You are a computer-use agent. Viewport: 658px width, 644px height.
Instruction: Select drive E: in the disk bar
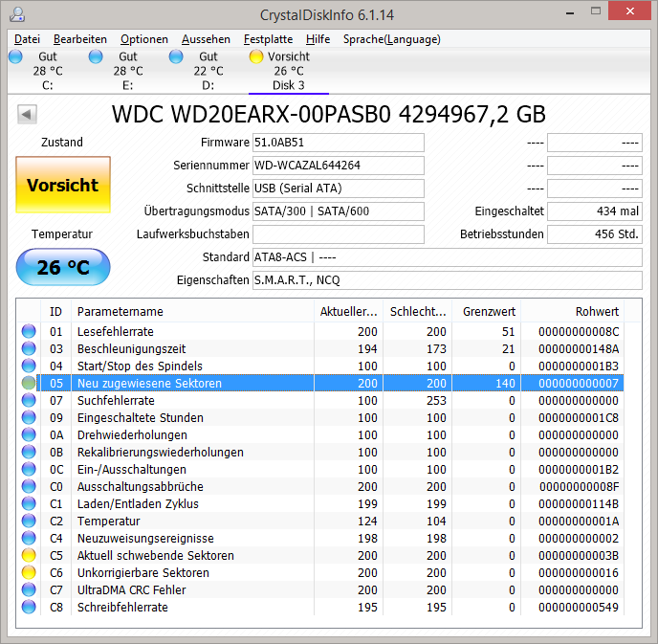[127, 71]
